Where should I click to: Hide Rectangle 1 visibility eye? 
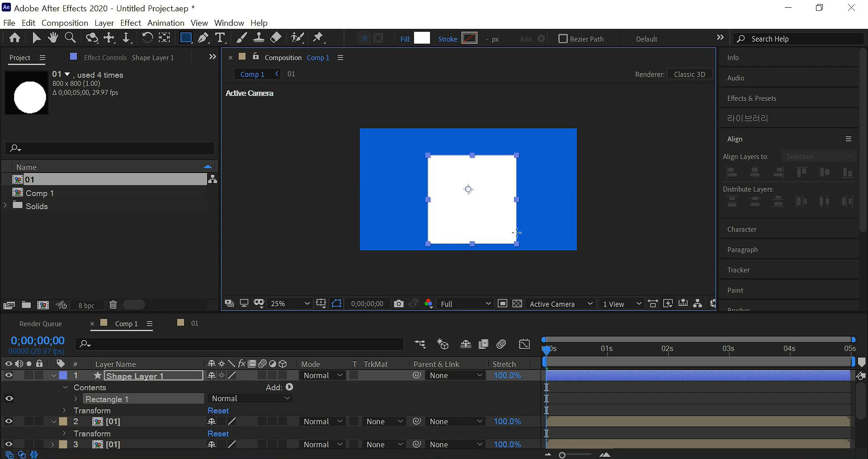pos(9,398)
